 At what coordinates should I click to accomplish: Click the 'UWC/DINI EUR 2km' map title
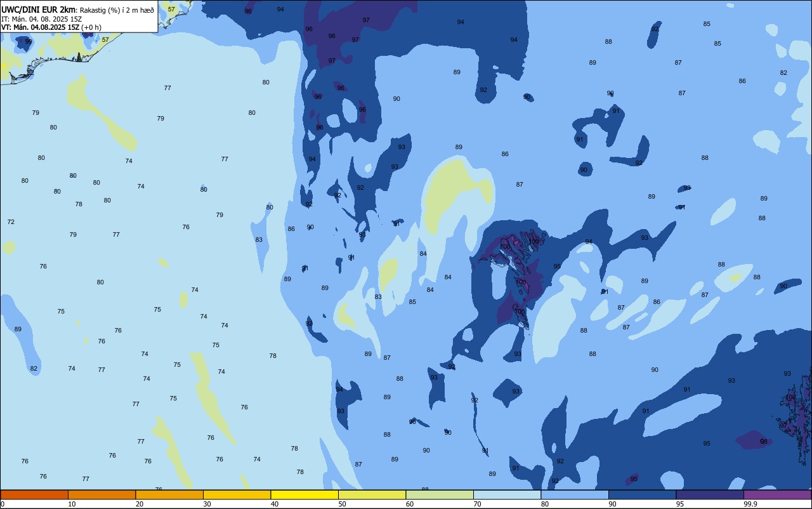pos(39,10)
